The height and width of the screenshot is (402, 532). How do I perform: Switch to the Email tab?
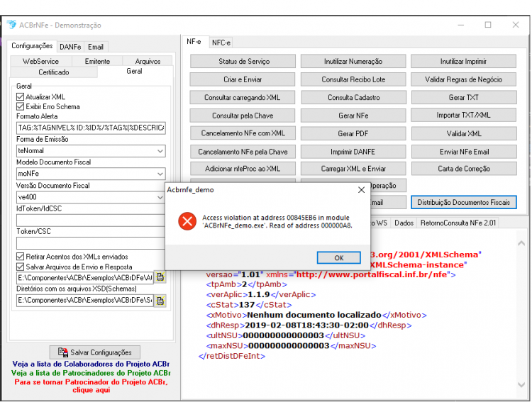(x=95, y=47)
